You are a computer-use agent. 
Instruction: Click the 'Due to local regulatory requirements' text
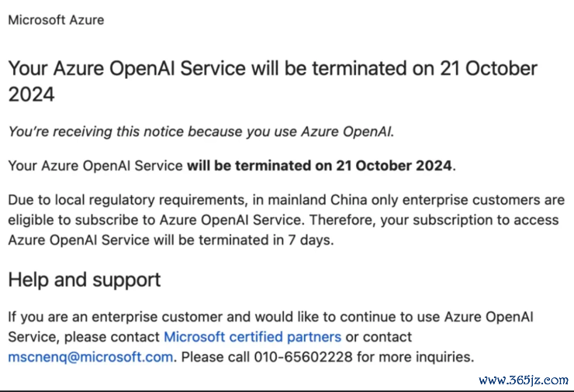pos(126,200)
